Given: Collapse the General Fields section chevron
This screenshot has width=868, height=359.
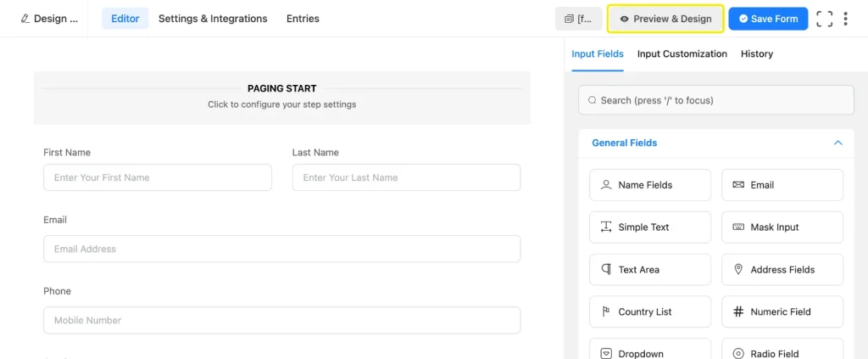Looking at the screenshot, I should click(x=837, y=143).
